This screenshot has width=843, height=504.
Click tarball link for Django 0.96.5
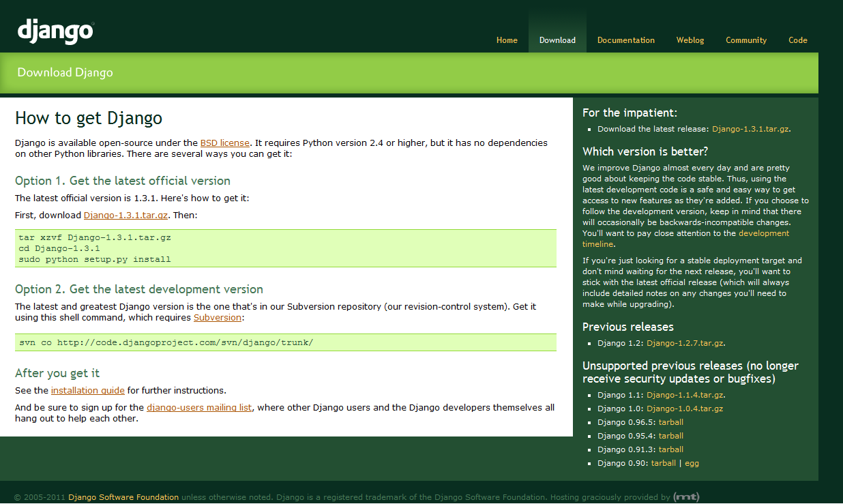click(671, 422)
